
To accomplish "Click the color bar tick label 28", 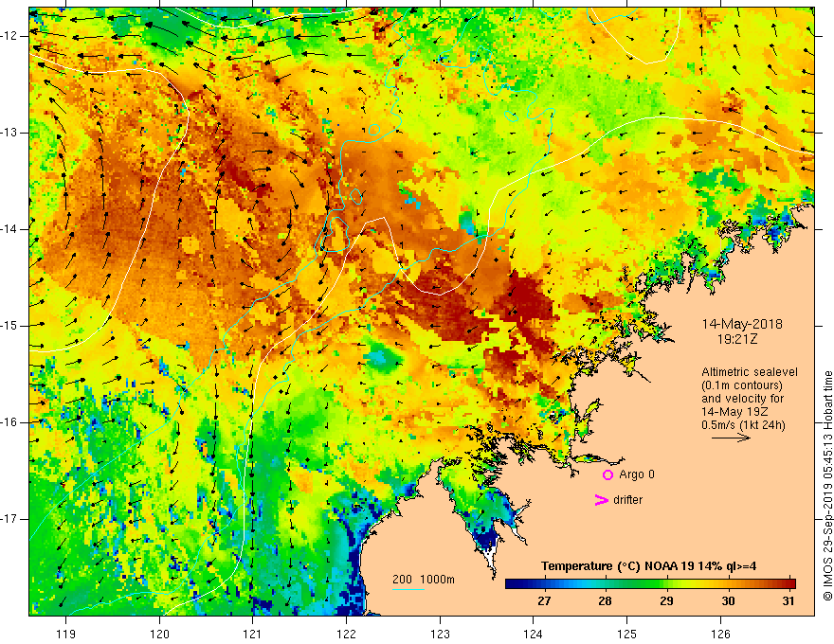I will click(x=605, y=601).
